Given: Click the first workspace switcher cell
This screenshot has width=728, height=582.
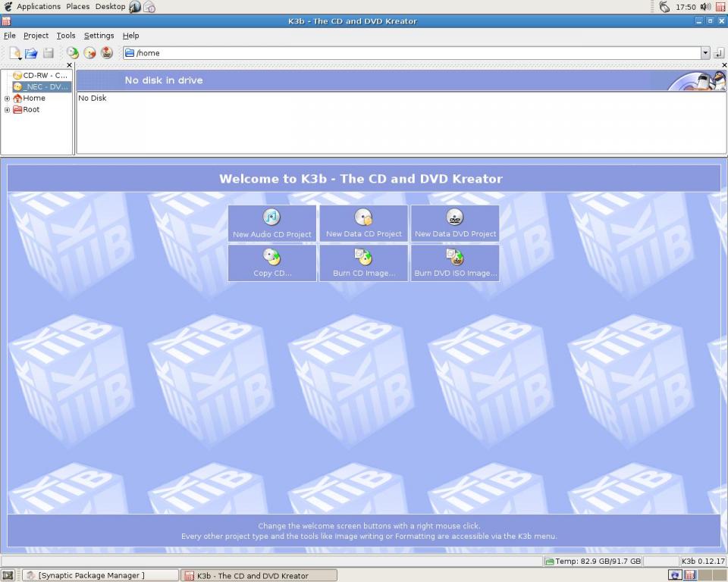Looking at the screenshot, I should tap(675, 575).
